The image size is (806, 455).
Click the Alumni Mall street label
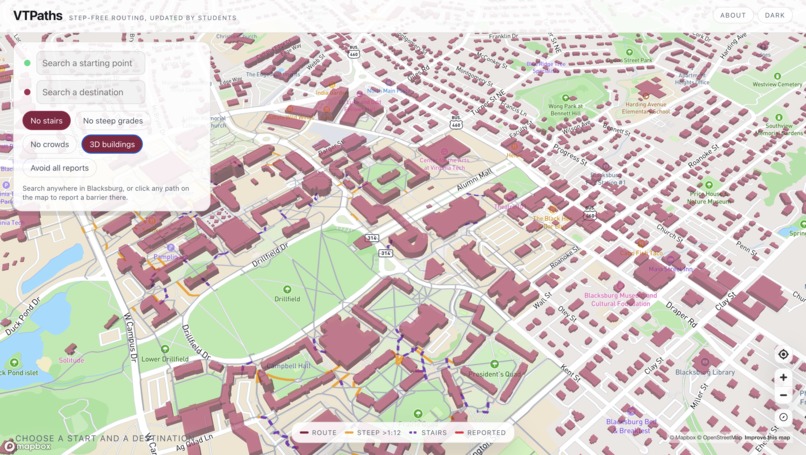474,180
